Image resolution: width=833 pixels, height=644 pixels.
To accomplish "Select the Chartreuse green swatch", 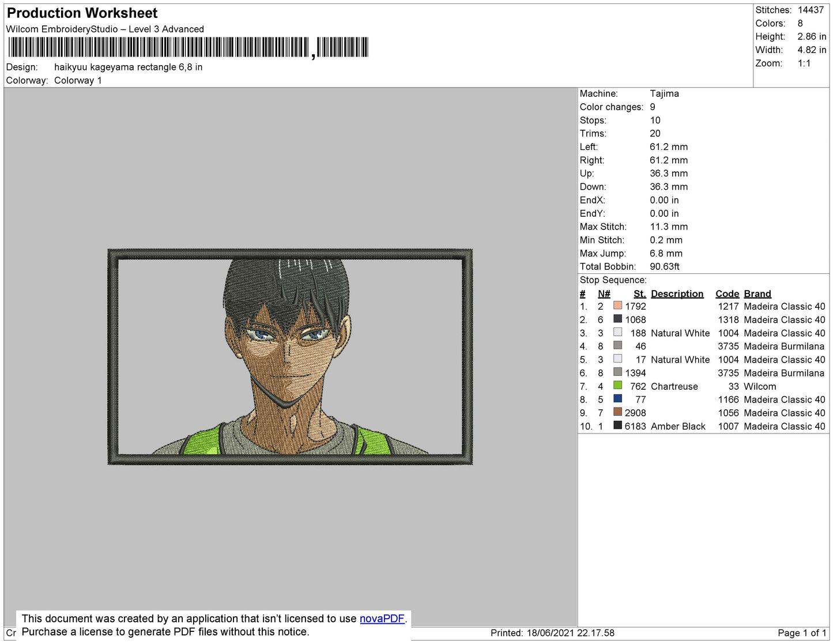I will (x=617, y=385).
